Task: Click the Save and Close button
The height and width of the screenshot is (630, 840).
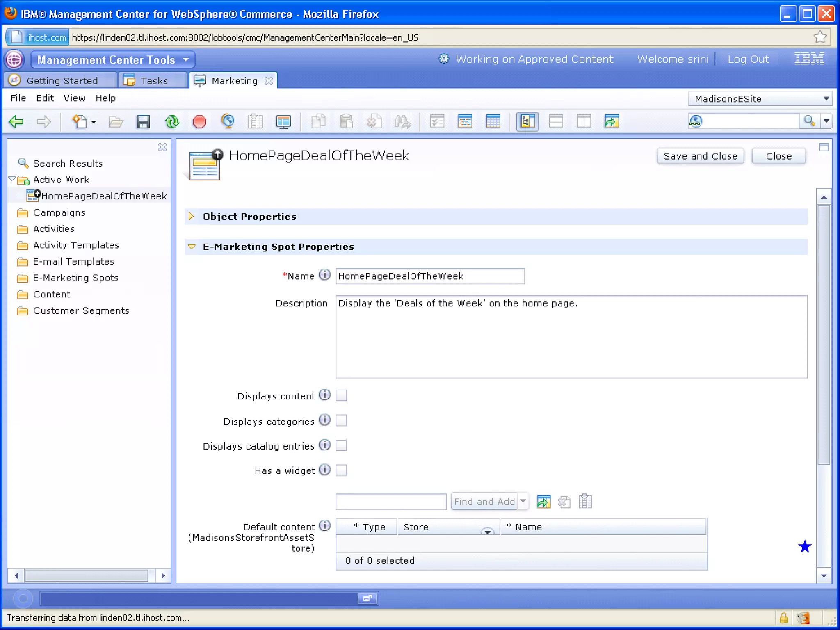Action: 700,156
